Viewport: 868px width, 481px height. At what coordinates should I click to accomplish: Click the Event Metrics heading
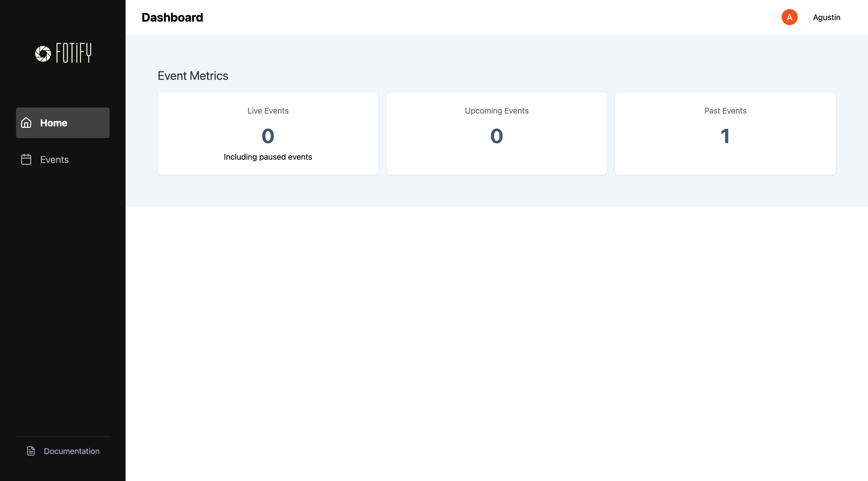(x=193, y=76)
